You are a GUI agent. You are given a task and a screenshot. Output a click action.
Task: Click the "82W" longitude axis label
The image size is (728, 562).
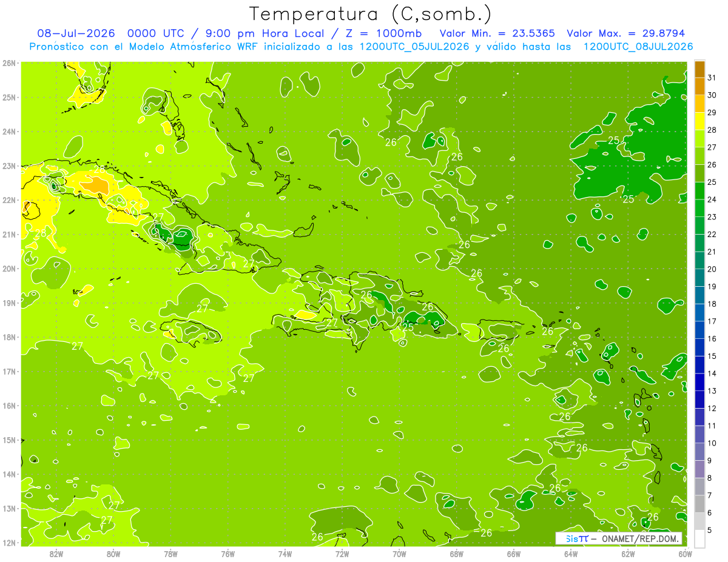pos(56,554)
